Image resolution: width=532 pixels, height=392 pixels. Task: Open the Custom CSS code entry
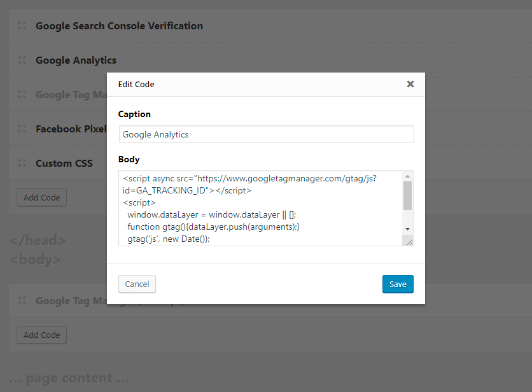coord(64,164)
